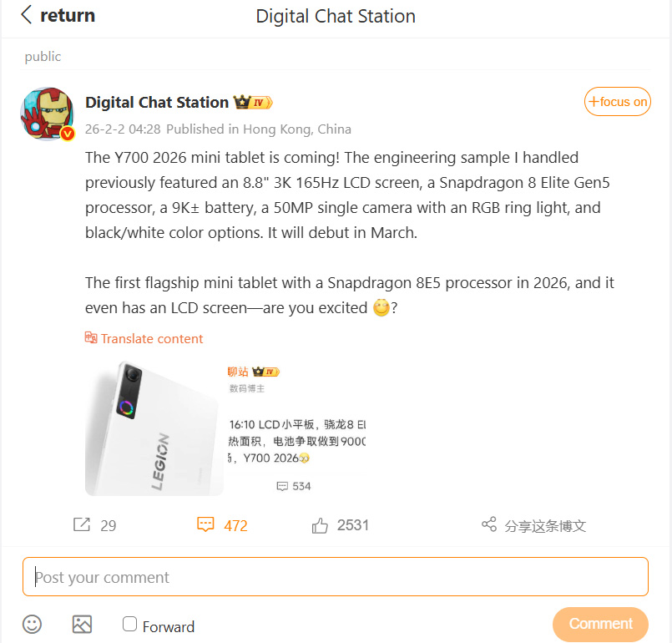Click the Iron Man profile avatar

[x=48, y=113]
